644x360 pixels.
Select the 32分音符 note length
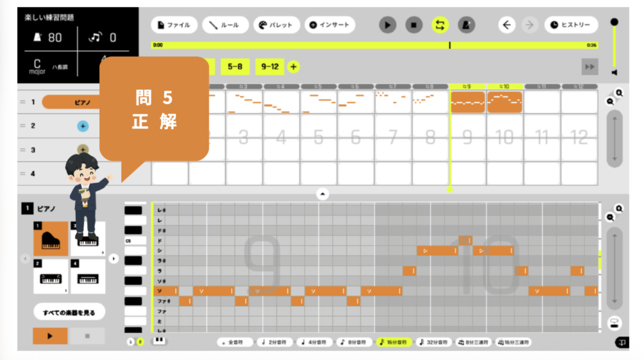click(x=433, y=342)
